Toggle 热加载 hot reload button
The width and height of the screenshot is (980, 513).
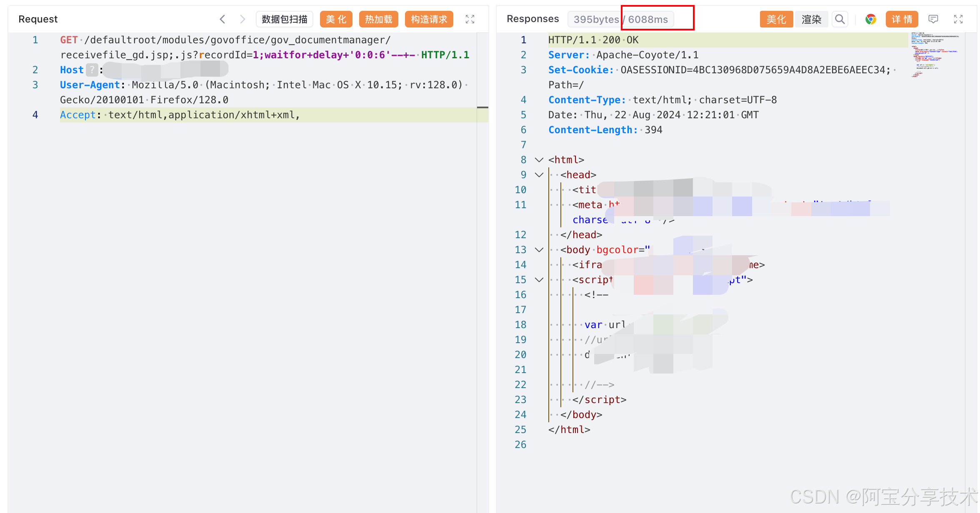coord(378,19)
